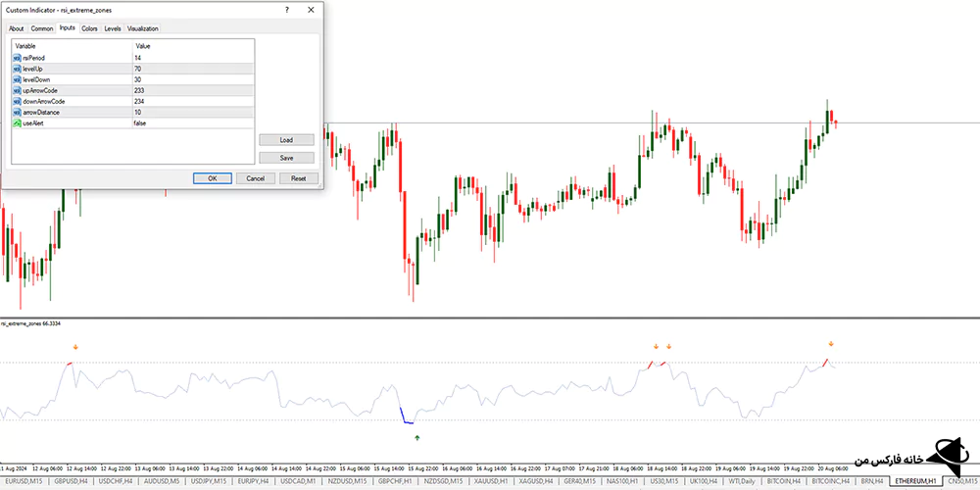Screen dimensions: 980x490
Task: Switch to the Common tab
Action: point(42,28)
